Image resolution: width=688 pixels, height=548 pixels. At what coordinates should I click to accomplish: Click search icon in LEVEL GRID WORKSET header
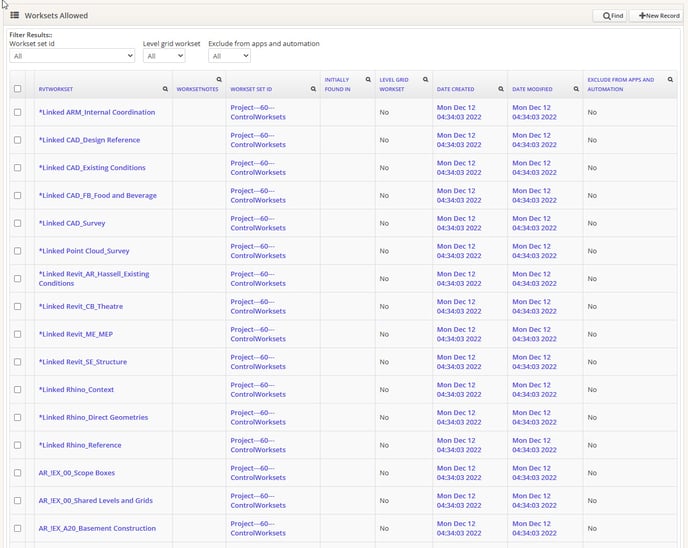coord(425,80)
